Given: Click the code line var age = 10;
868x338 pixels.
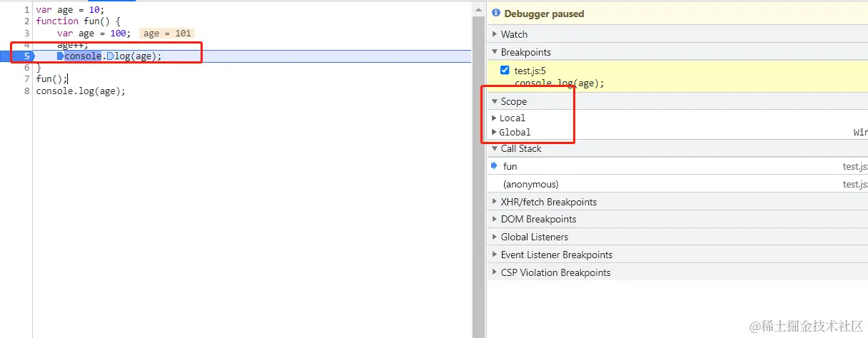Looking at the screenshot, I should click(x=70, y=10).
